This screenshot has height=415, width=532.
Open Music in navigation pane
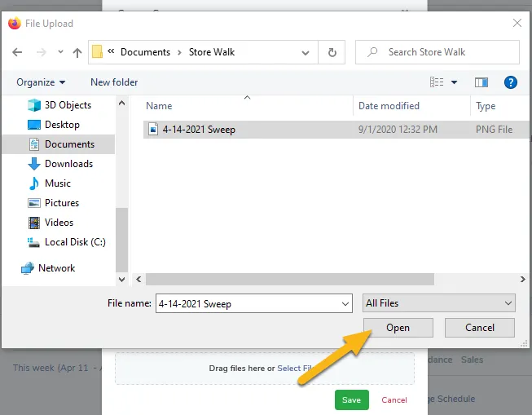pos(49,183)
